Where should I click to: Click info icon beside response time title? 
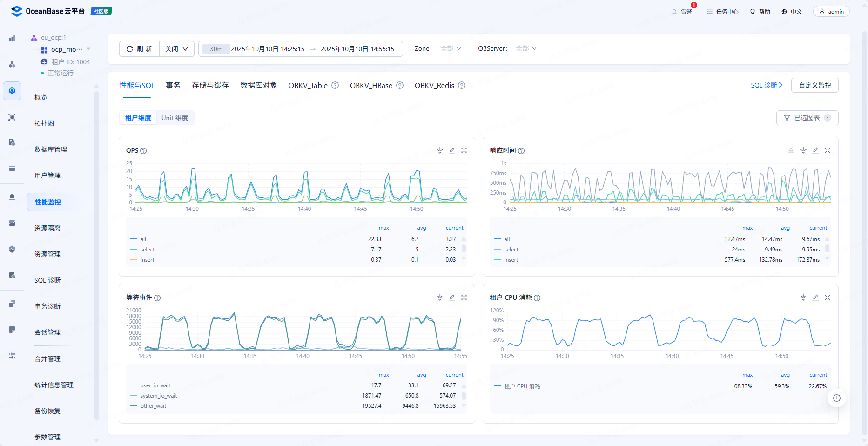[521, 151]
